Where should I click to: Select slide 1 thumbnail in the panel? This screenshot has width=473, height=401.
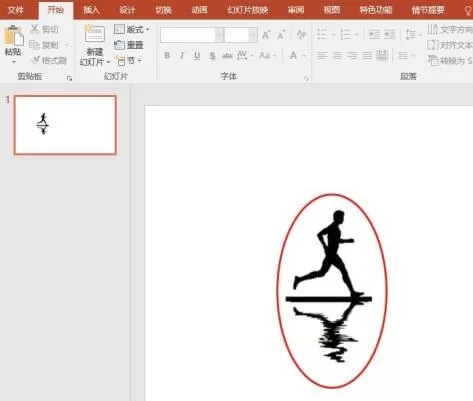point(65,125)
